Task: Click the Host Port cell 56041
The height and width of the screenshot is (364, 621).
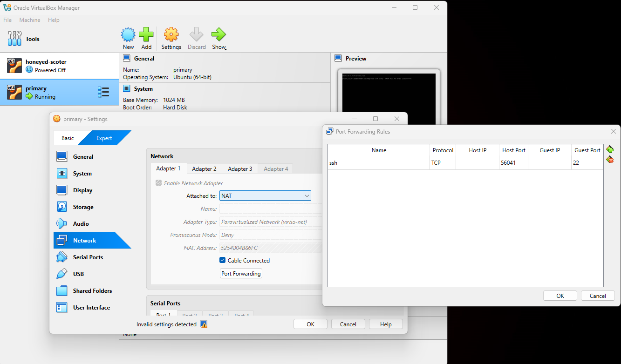Action: pos(513,163)
